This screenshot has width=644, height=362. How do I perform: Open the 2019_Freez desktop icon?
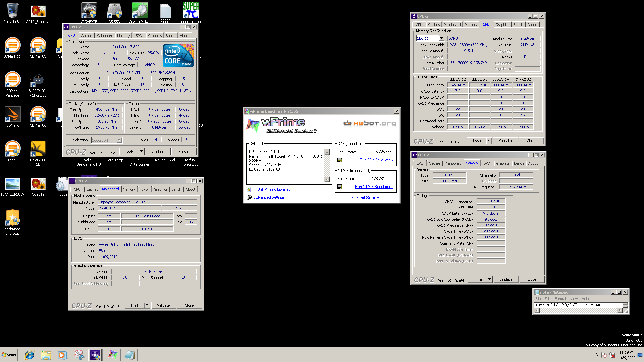[38, 13]
